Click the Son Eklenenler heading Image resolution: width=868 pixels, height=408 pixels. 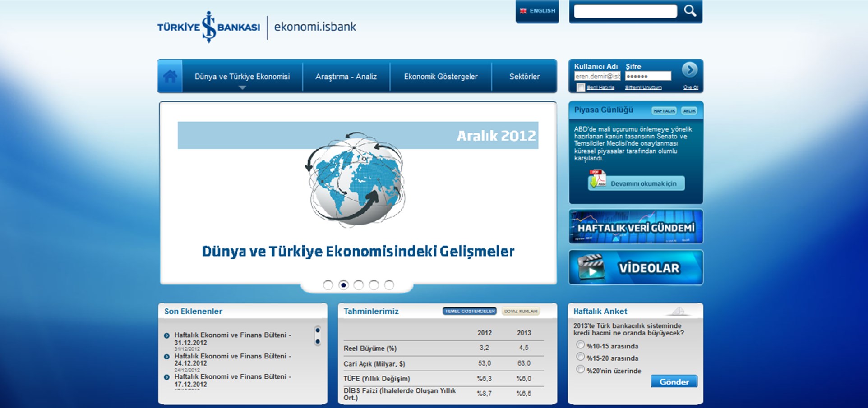coord(193,311)
